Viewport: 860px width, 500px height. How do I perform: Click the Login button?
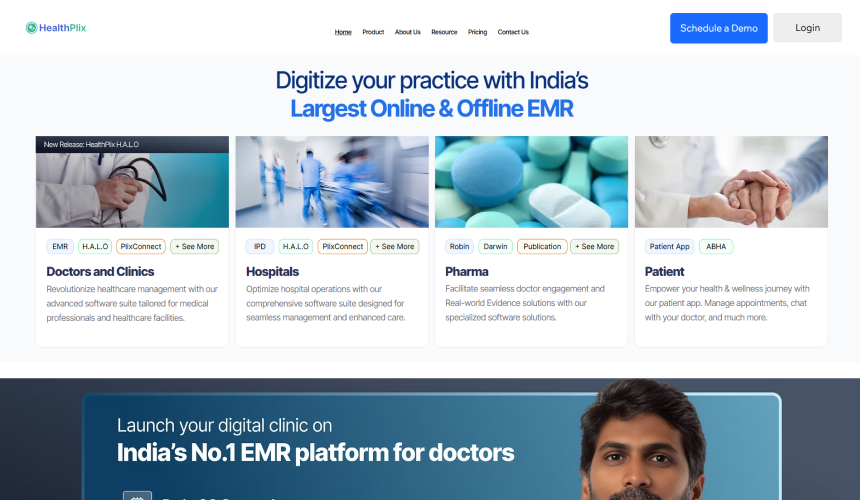(807, 27)
